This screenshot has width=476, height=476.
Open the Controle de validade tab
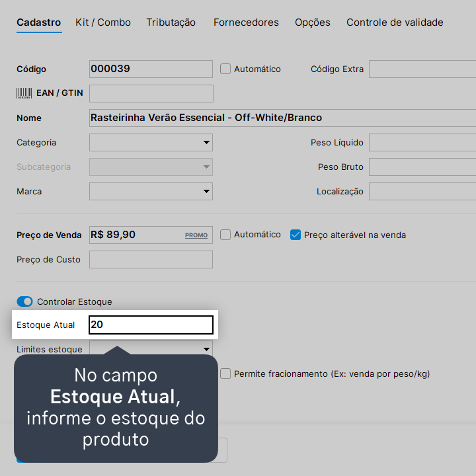395,22
